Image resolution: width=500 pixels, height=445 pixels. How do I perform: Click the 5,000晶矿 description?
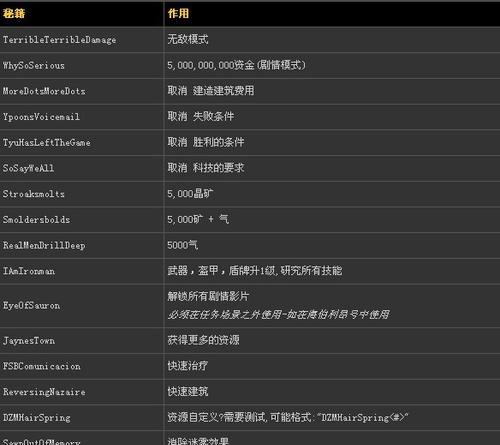click(x=190, y=194)
